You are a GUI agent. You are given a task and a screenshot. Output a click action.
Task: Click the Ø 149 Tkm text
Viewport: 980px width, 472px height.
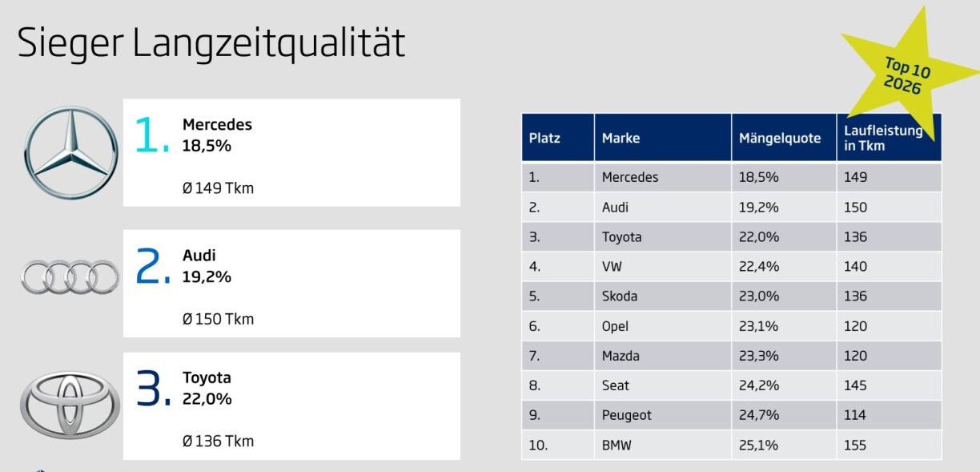(x=218, y=189)
